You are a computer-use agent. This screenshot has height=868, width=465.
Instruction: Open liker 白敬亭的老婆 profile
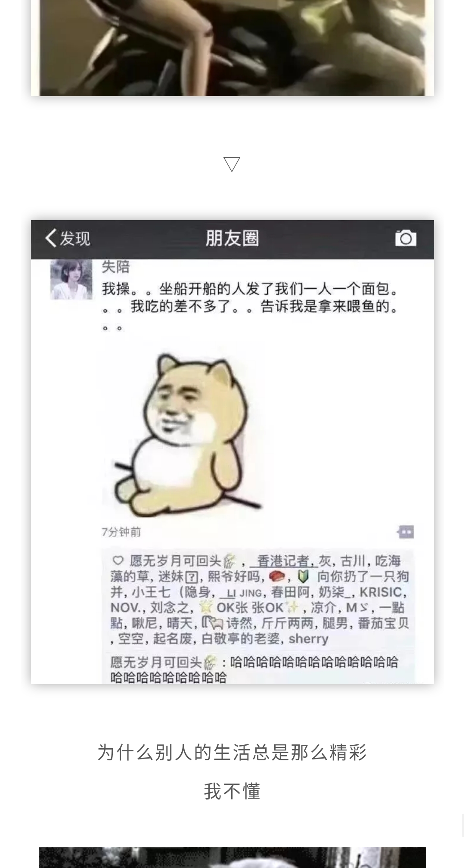tap(241, 638)
